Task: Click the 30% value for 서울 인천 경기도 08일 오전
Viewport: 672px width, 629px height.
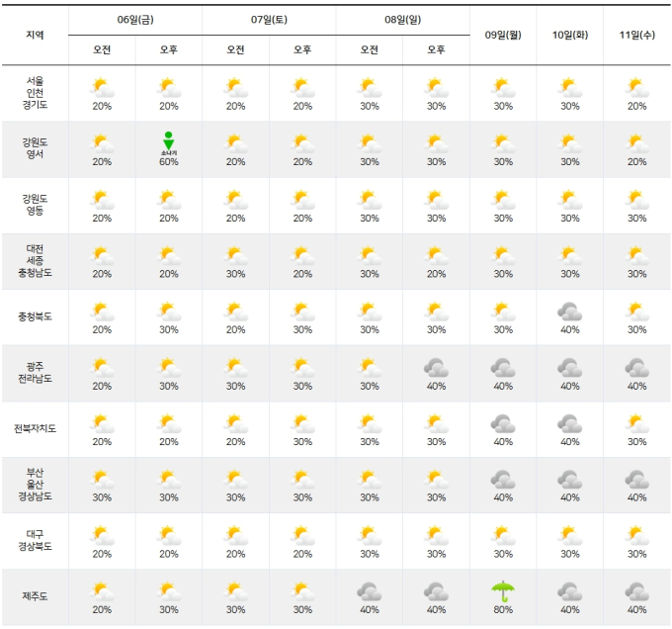Action: tap(370, 107)
